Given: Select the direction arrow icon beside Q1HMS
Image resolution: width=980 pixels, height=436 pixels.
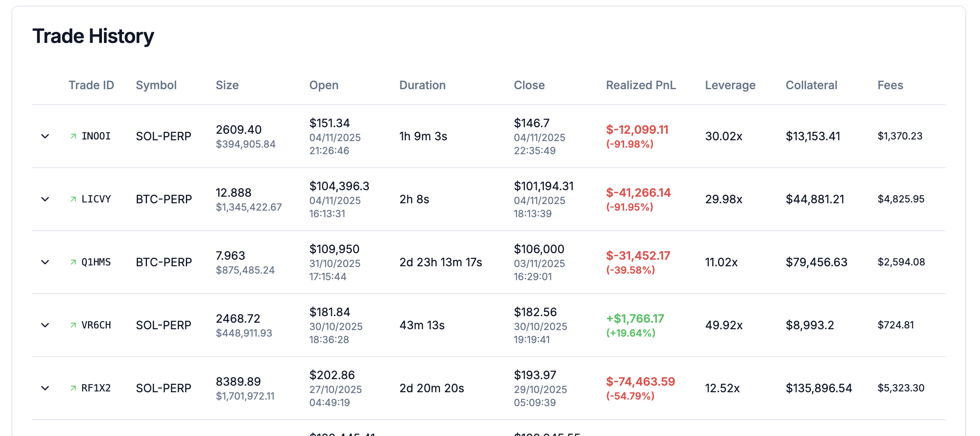Looking at the screenshot, I should coord(74,262).
